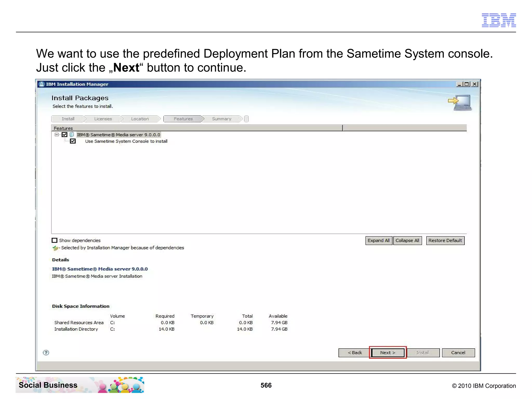Click Restore Default button
Viewport: 532px width, 399px height.
pyautogui.click(x=445, y=241)
